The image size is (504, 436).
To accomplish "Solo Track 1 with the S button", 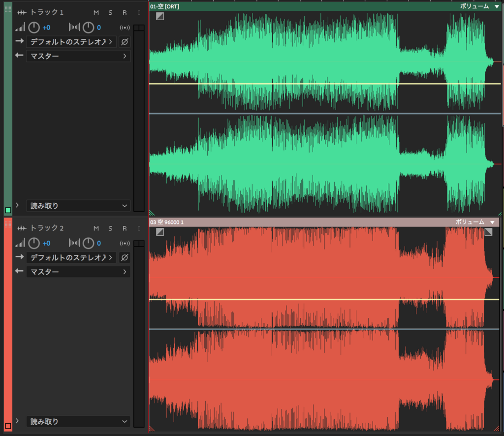I will point(110,12).
